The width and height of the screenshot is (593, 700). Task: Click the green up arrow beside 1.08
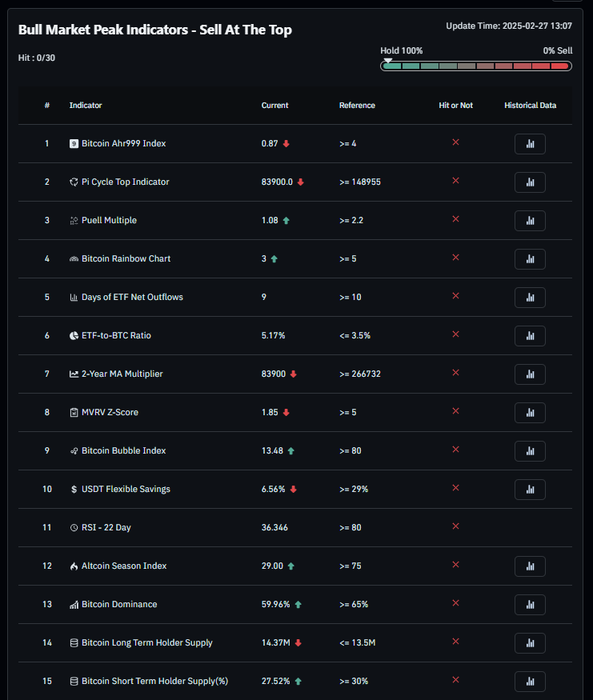(x=286, y=221)
